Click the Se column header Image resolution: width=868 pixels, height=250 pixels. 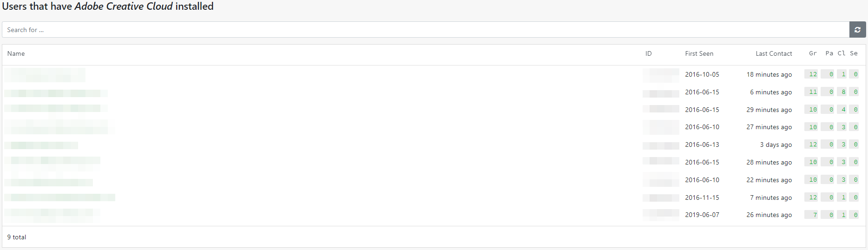pyautogui.click(x=854, y=53)
